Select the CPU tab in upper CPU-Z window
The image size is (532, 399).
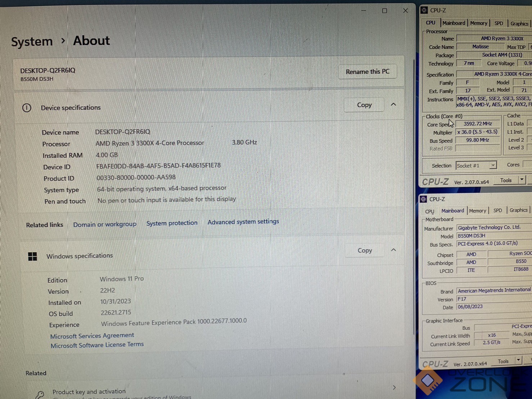(431, 23)
